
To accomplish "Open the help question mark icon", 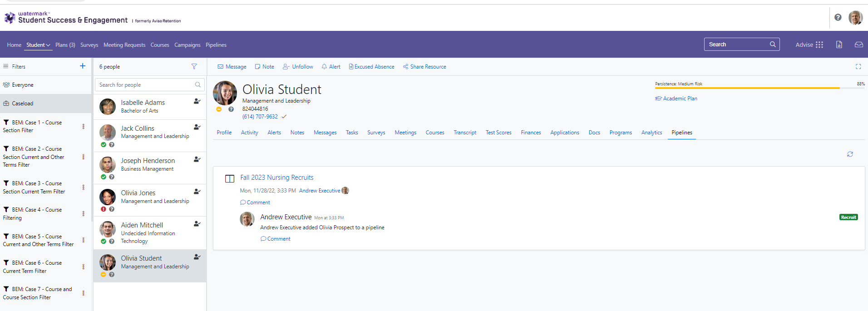I will 838,17.
